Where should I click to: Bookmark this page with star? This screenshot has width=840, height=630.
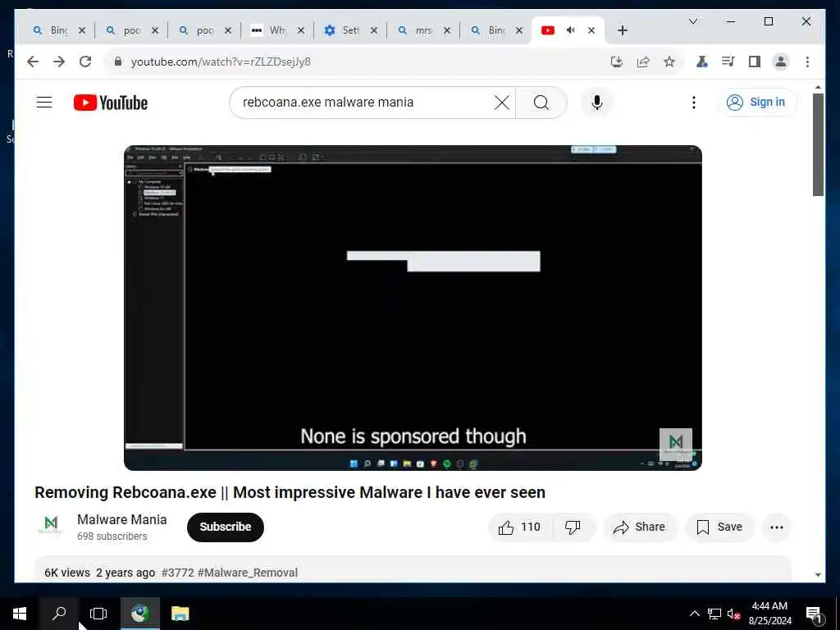669,62
